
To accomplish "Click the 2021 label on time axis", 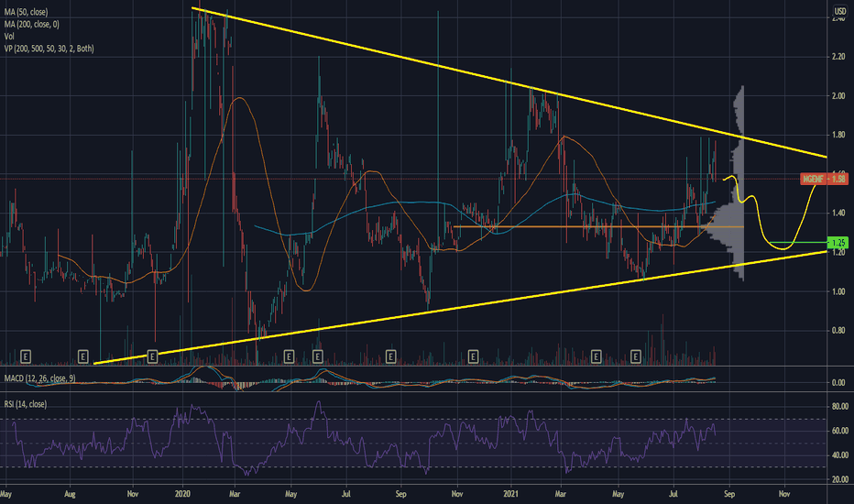I will (511, 494).
